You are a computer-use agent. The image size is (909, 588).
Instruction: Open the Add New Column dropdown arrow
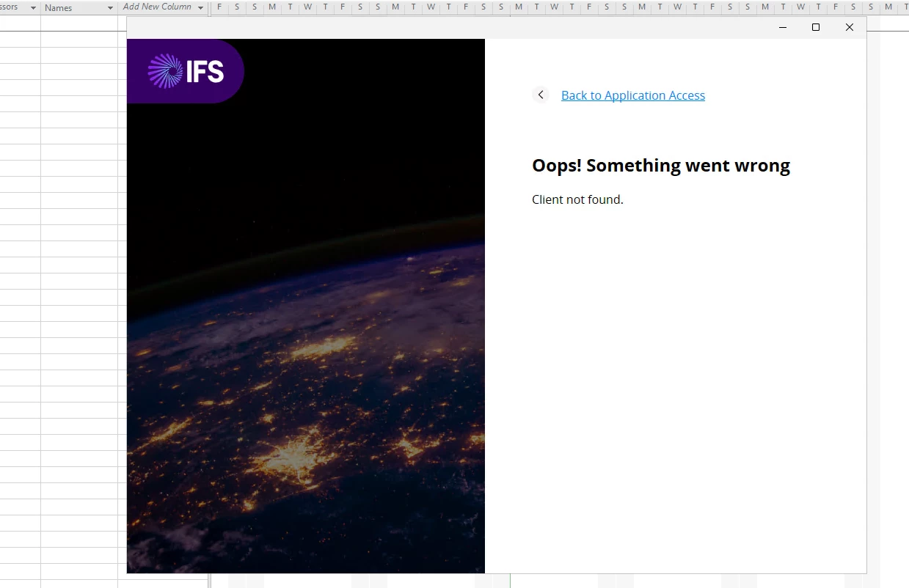200,8
